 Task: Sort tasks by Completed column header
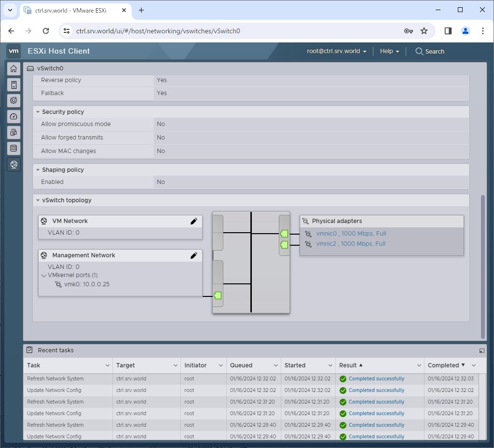tap(443, 365)
